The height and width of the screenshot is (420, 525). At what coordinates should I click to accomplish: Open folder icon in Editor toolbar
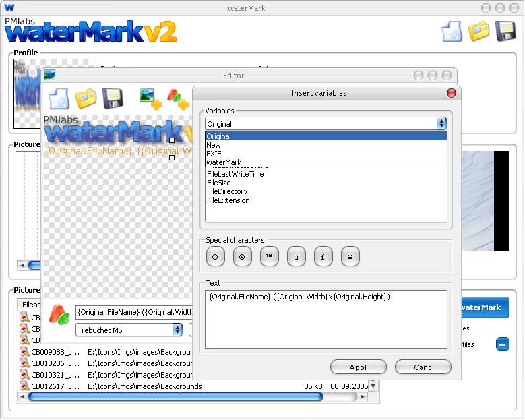(x=86, y=98)
